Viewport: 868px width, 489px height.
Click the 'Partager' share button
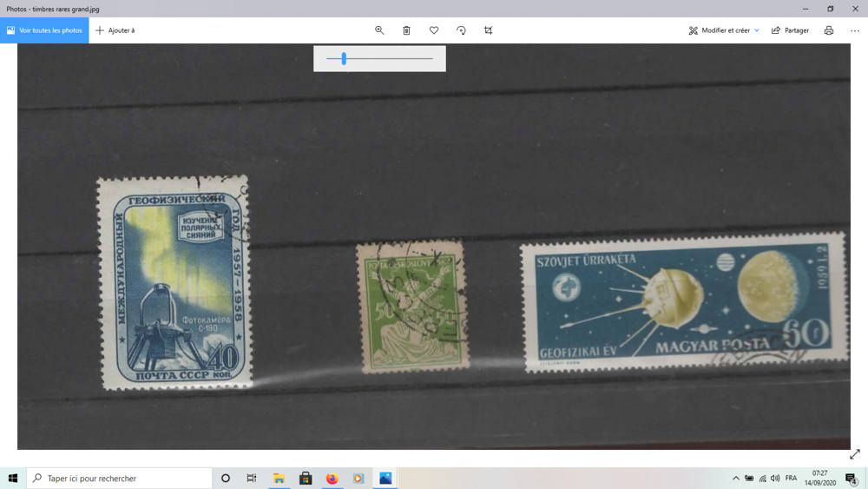click(x=791, y=30)
